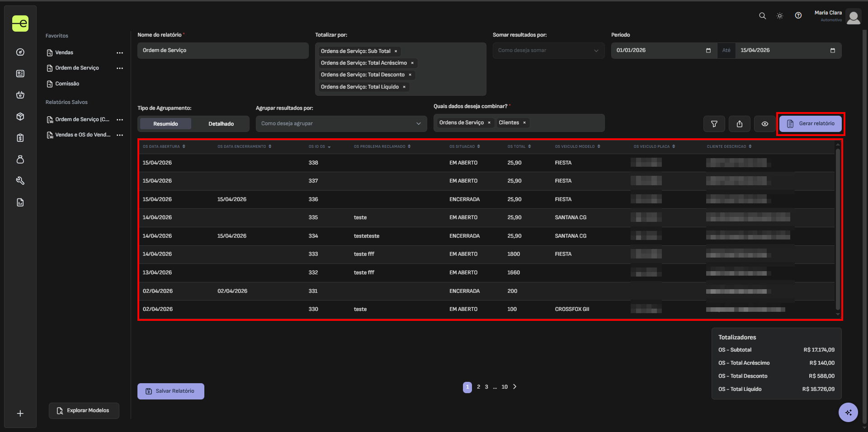Viewport: 868px width, 432px height.
Task: Click the share/export icon button
Action: (740, 124)
